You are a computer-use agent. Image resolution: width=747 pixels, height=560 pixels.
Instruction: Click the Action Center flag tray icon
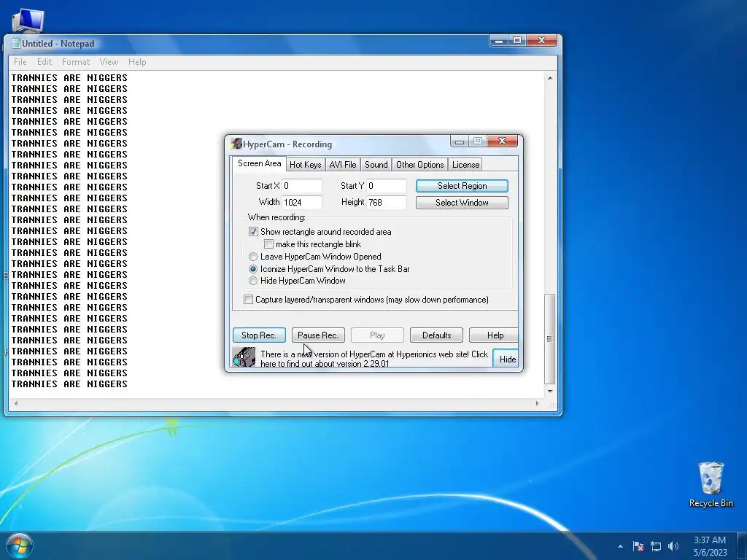[x=638, y=546]
